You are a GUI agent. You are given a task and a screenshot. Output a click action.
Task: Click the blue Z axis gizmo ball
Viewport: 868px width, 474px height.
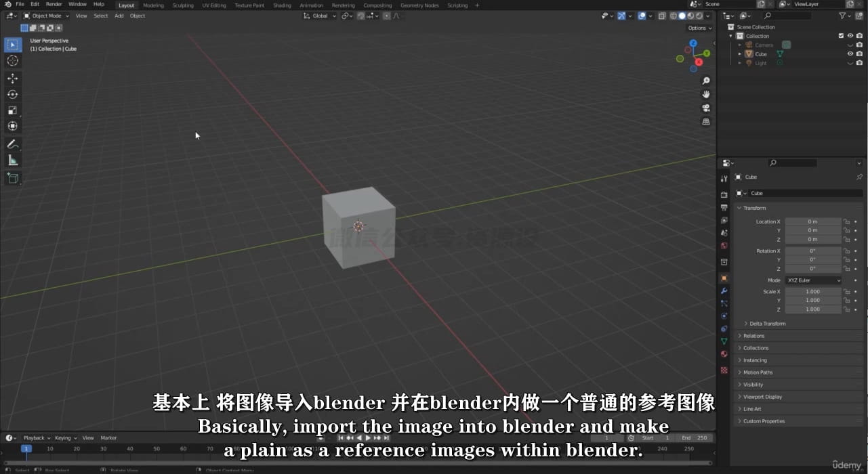(x=693, y=43)
